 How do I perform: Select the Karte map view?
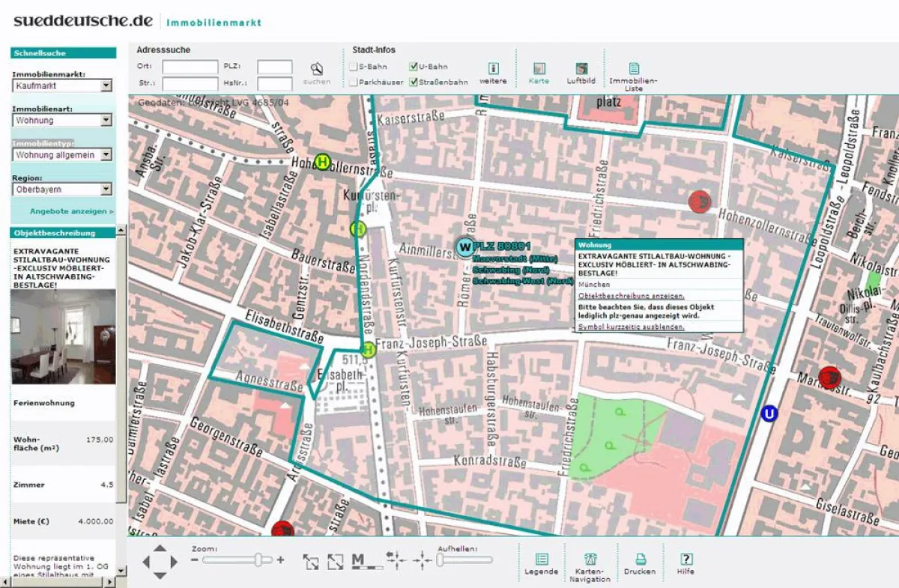(x=539, y=69)
